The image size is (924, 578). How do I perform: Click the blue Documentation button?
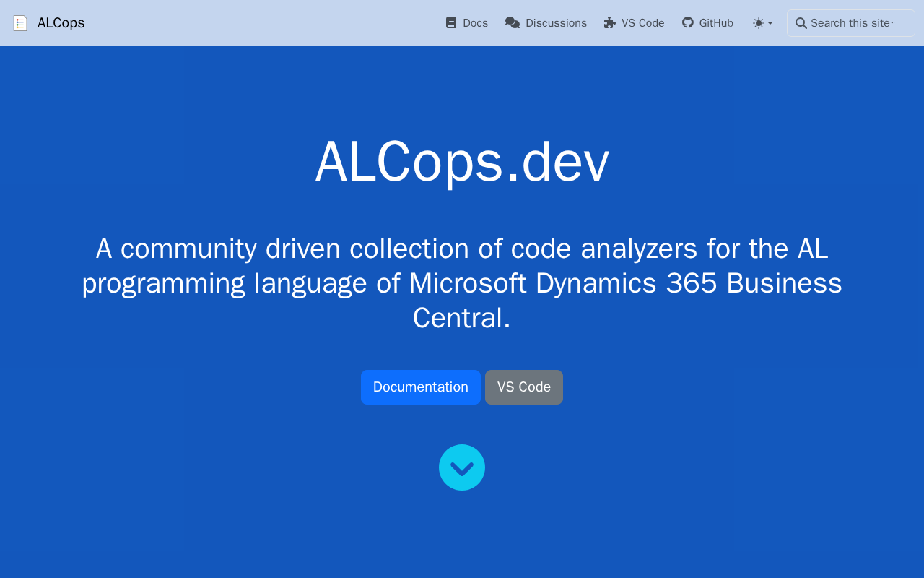point(421,387)
